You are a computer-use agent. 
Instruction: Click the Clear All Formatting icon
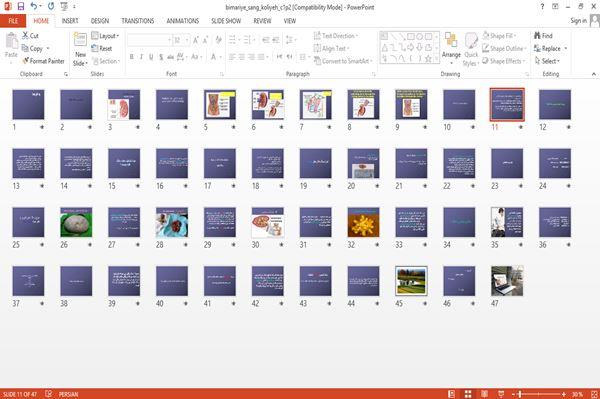218,40
